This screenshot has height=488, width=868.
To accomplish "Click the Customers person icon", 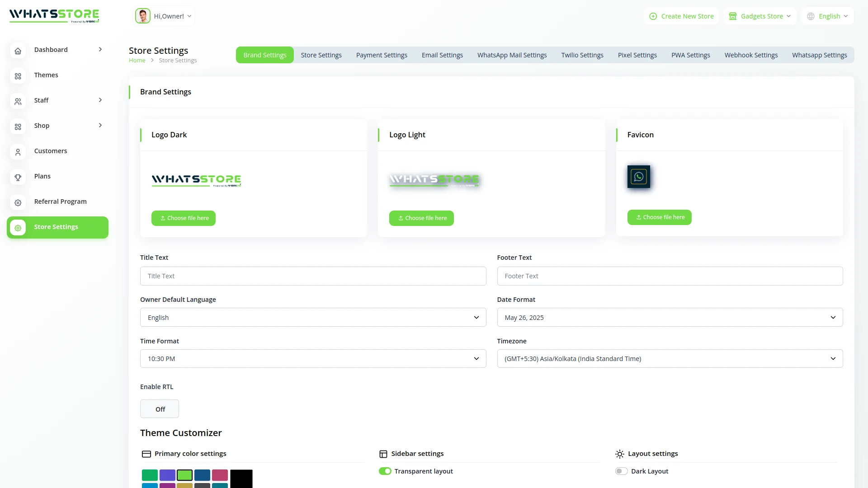I will (x=18, y=152).
